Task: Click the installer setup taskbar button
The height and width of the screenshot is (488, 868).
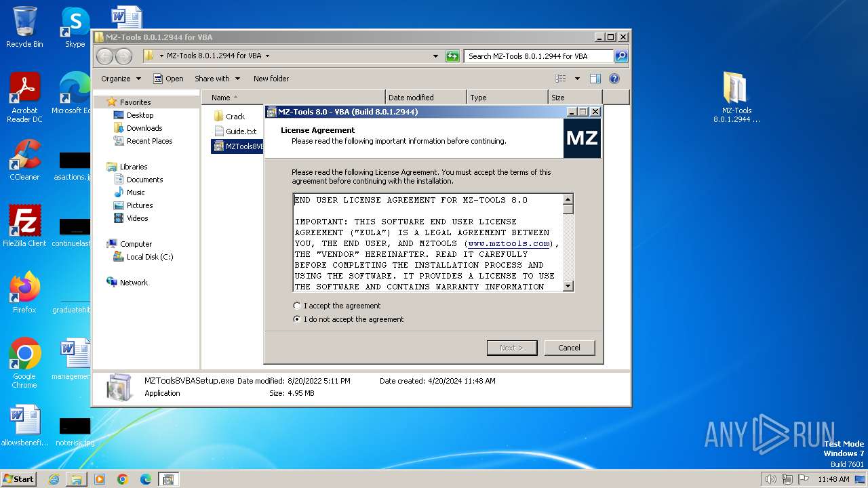Action: point(168,479)
